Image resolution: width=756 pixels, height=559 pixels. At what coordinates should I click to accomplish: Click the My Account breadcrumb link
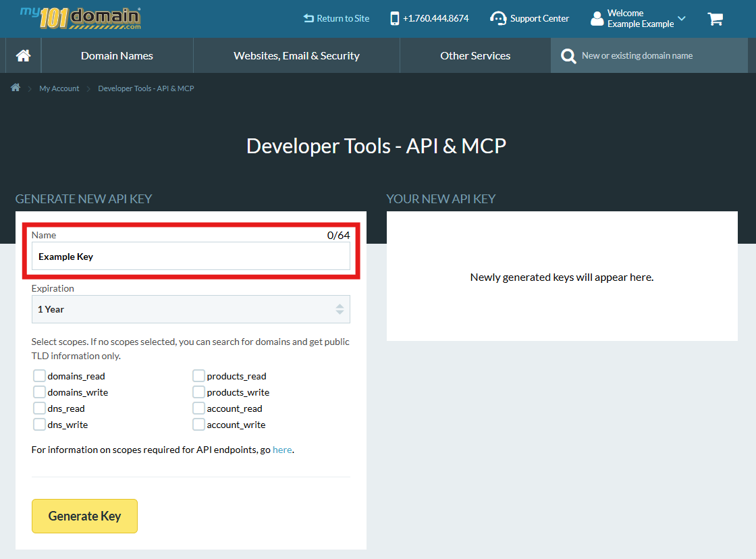(59, 88)
